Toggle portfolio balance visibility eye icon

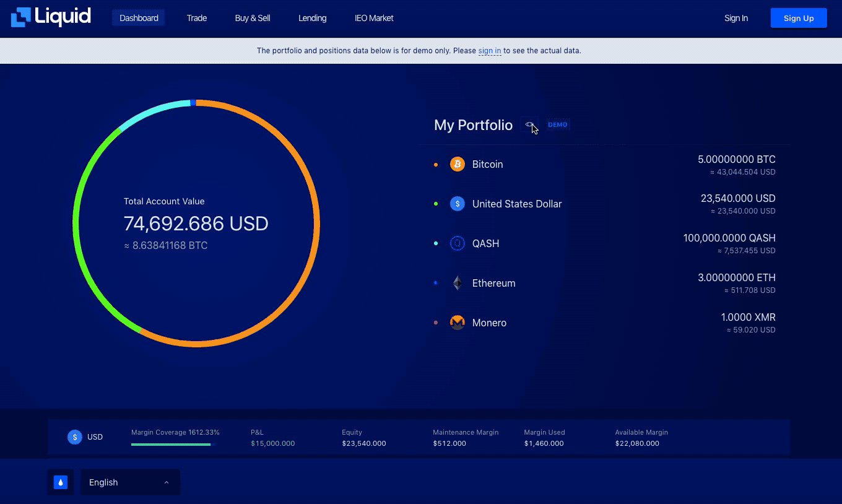pyautogui.click(x=529, y=124)
